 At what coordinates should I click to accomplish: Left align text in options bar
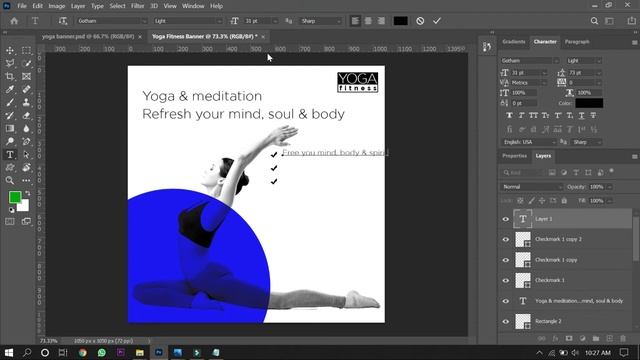[355, 21]
